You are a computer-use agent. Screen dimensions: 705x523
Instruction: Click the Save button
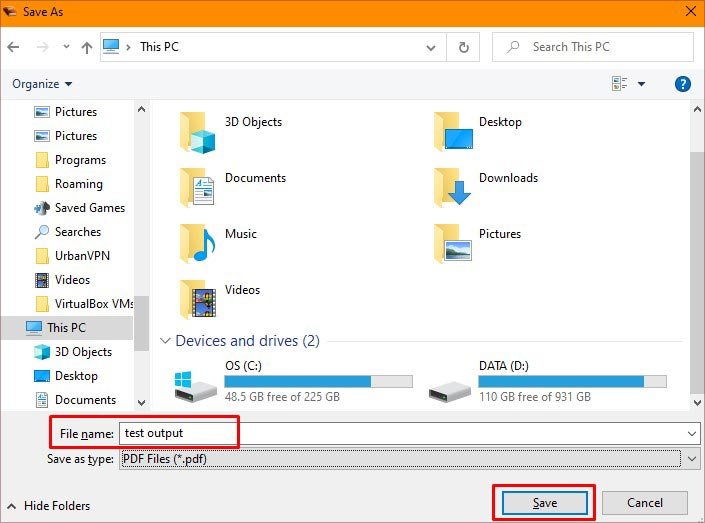(544, 503)
